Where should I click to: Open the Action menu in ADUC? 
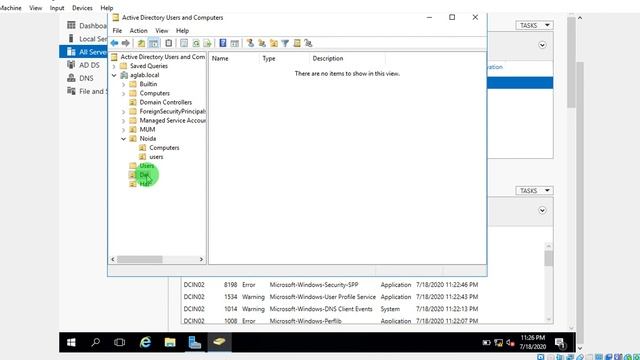tap(138, 31)
